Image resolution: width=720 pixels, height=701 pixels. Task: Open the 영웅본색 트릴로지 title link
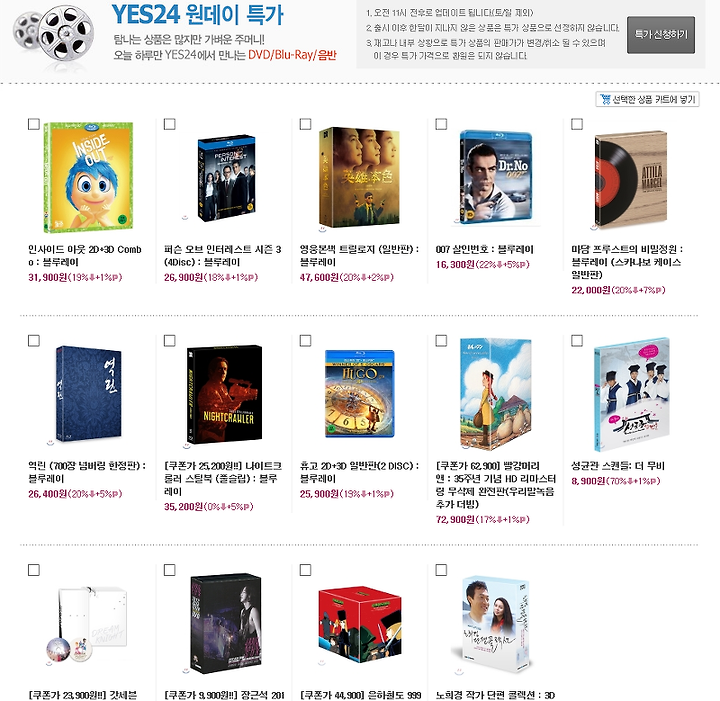(x=360, y=256)
